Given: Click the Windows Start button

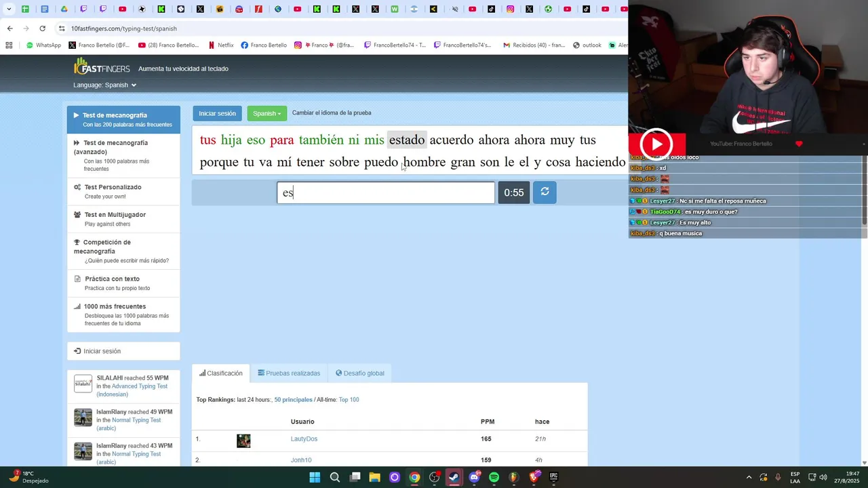Looking at the screenshot, I should [315, 477].
